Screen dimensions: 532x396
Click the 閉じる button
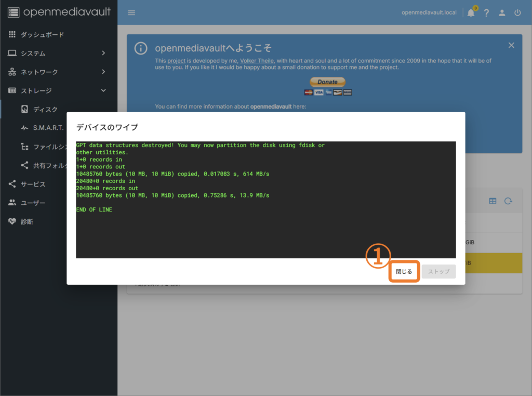click(x=404, y=271)
